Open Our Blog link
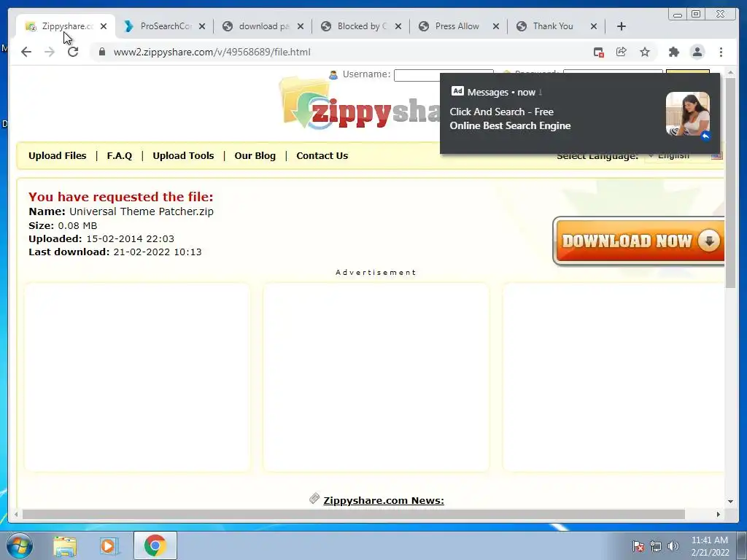Viewport: 747px width, 560px height. [x=255, y=156]
